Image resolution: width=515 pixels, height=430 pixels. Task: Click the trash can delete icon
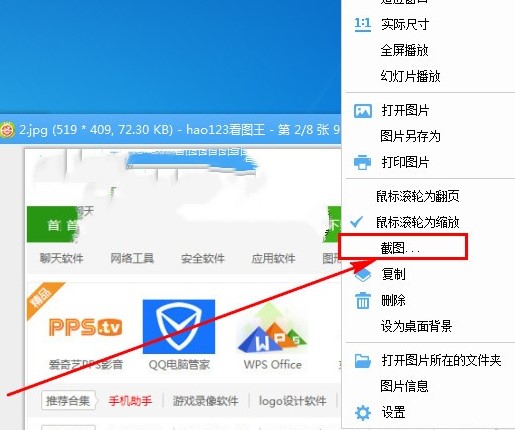click(363, 300)
